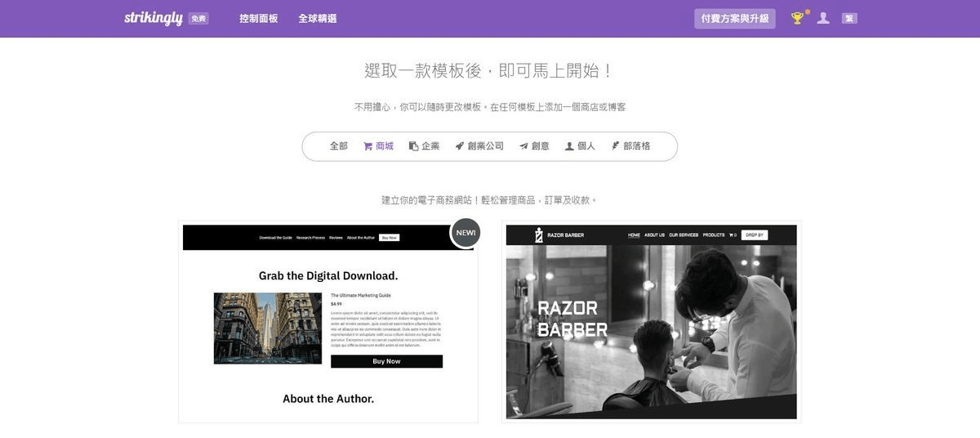Viewport: 980px width, 438px height.
Task: Open the trophy rewards icon
Action: tap(797, 18)
